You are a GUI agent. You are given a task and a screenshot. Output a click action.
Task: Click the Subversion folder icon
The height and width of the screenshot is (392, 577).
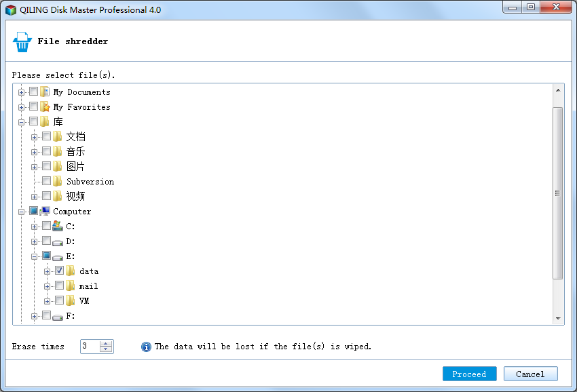click(x=58, y=181)
